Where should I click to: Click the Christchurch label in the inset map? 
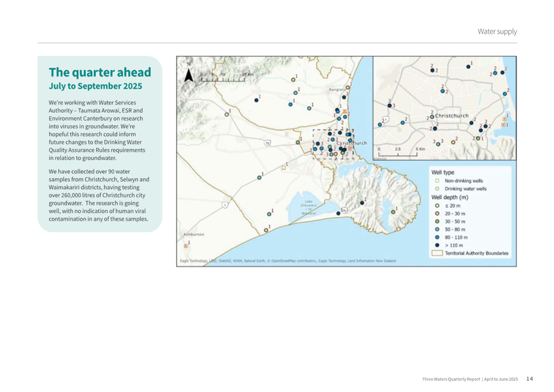pos(451,116)
